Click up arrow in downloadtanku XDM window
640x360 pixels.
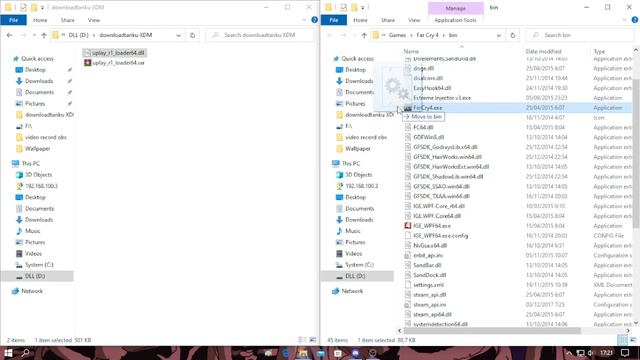[44, 36]
